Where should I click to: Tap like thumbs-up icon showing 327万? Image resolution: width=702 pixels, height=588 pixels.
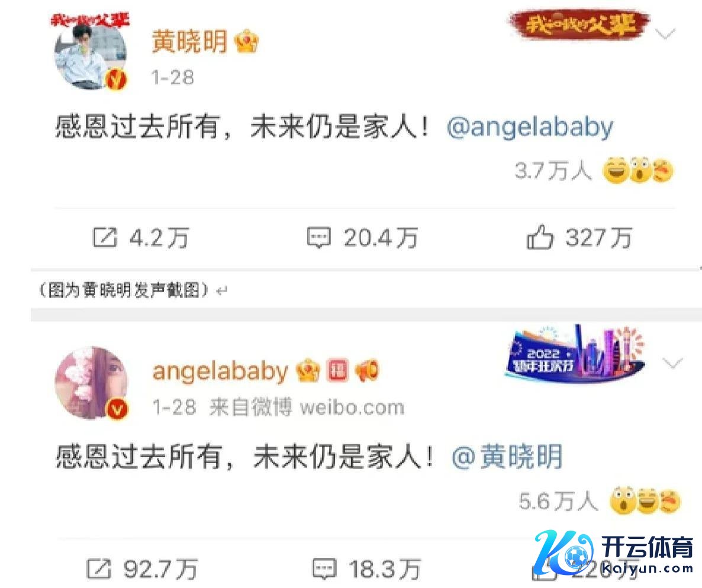[540, 237]
